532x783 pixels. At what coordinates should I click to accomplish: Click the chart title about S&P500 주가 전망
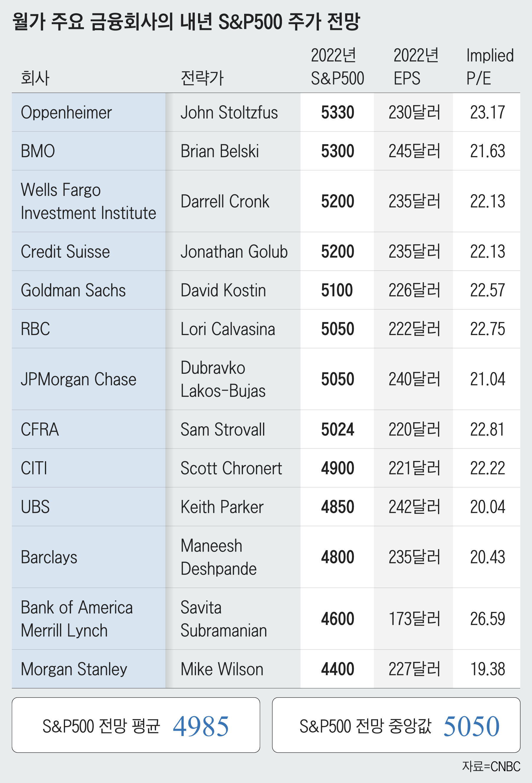186,22
